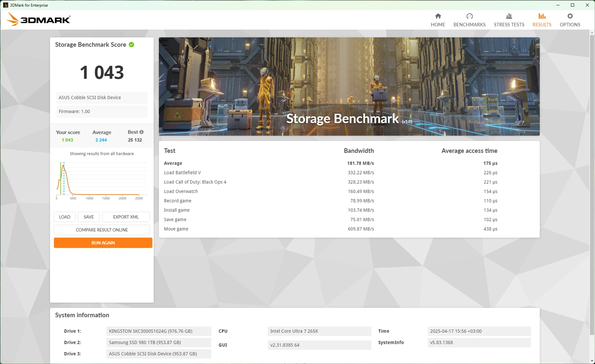Click COMPARE RESULT ONLINE button
Viewport: 595px width, 364px height.
[x=102, y=230]
